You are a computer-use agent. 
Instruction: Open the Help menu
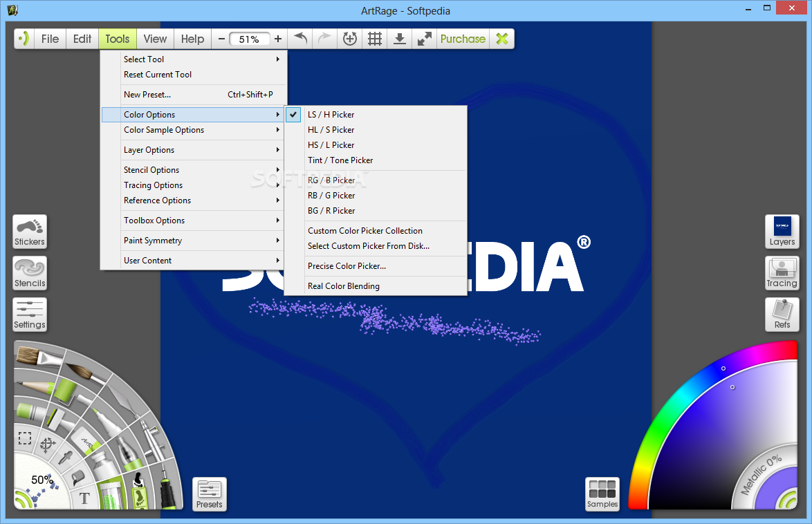193,39
